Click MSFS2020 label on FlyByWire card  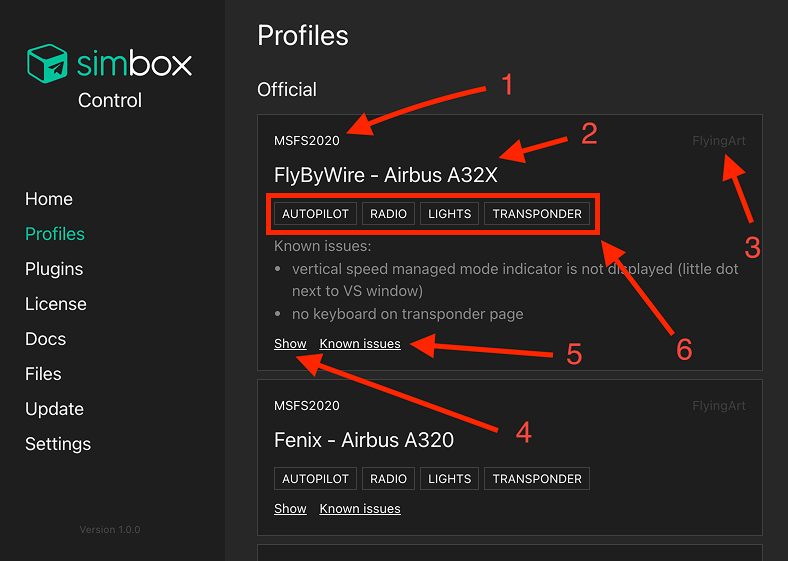click(307, 141)
